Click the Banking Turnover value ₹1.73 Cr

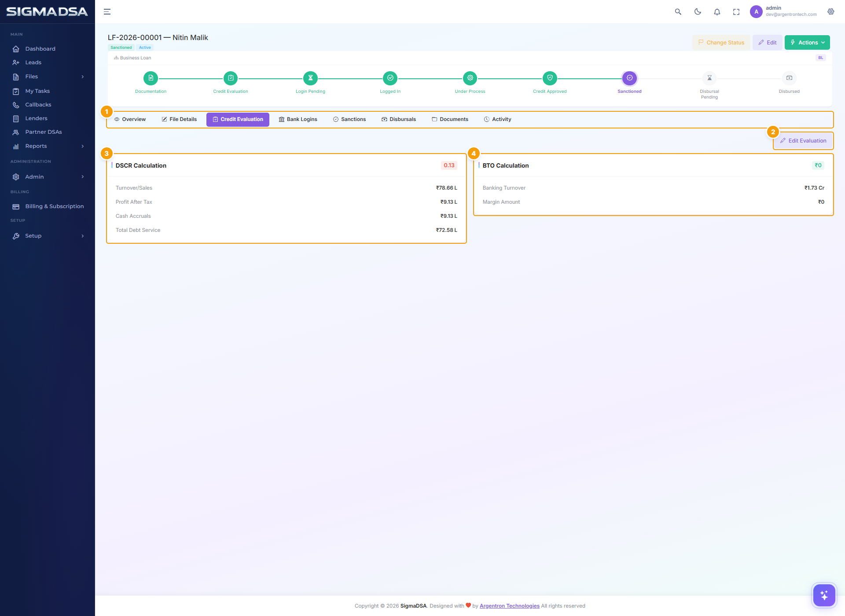tap(814, 188)
